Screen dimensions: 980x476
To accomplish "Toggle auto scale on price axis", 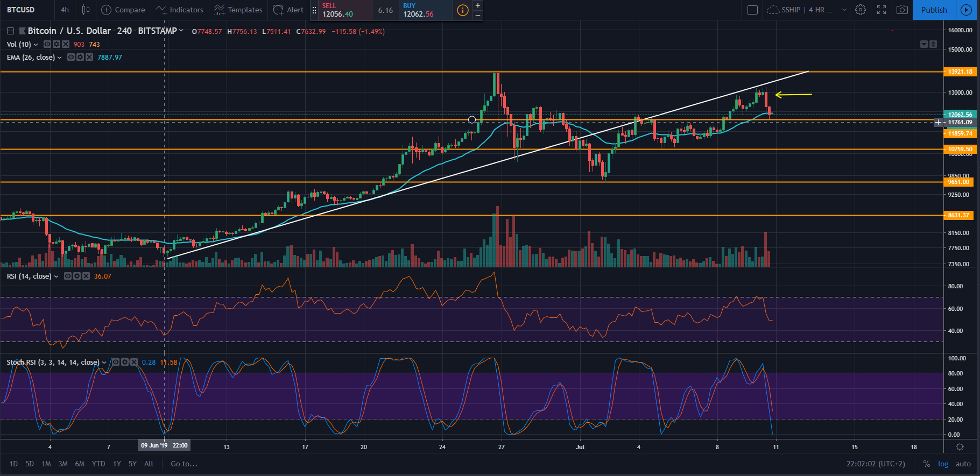I will coord(963,464).
